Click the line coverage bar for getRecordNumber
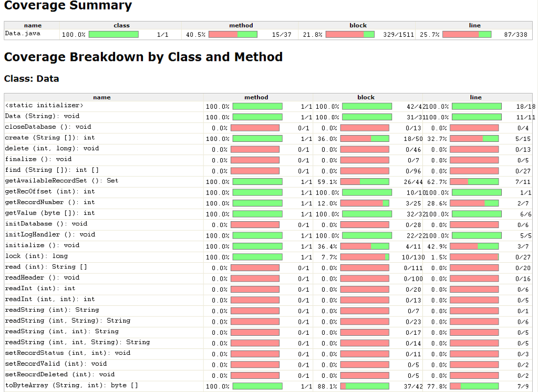The height and width of the screenshot is (392, 538). tap(474, 203)
